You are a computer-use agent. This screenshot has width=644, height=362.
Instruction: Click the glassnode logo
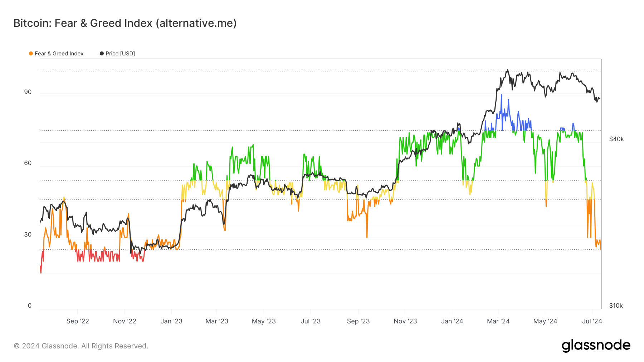point(596,346)
